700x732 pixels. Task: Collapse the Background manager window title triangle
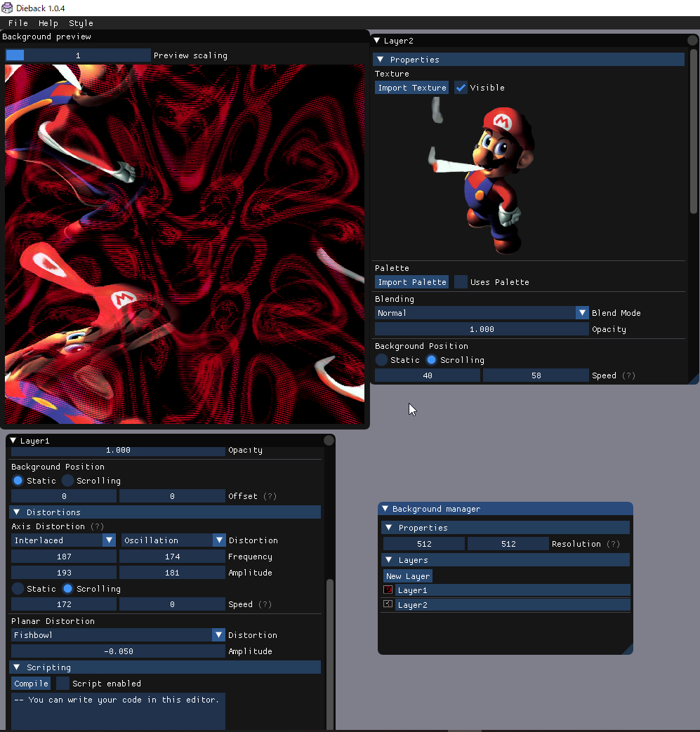[x=385, y=509]
